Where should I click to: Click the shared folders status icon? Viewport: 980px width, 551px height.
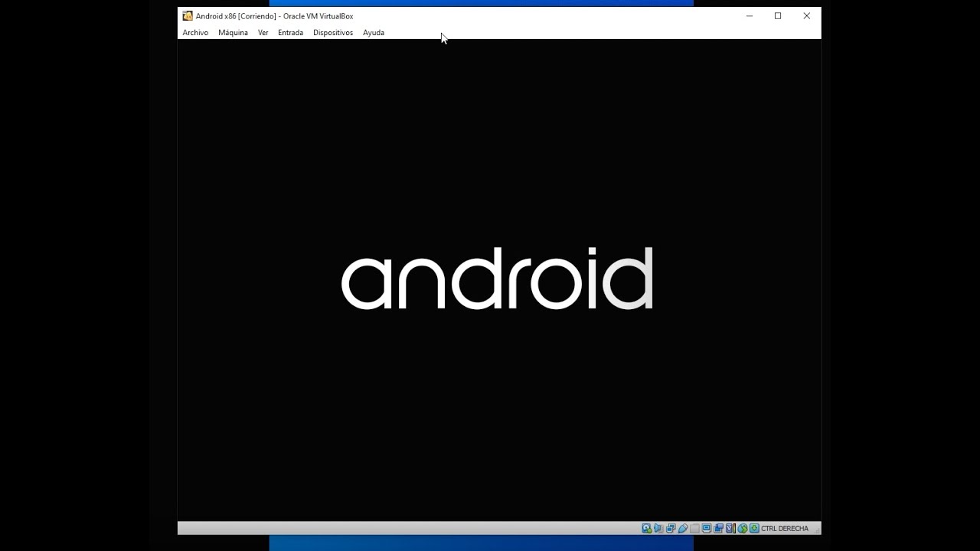pyautogui.click(x=694, y=528)
